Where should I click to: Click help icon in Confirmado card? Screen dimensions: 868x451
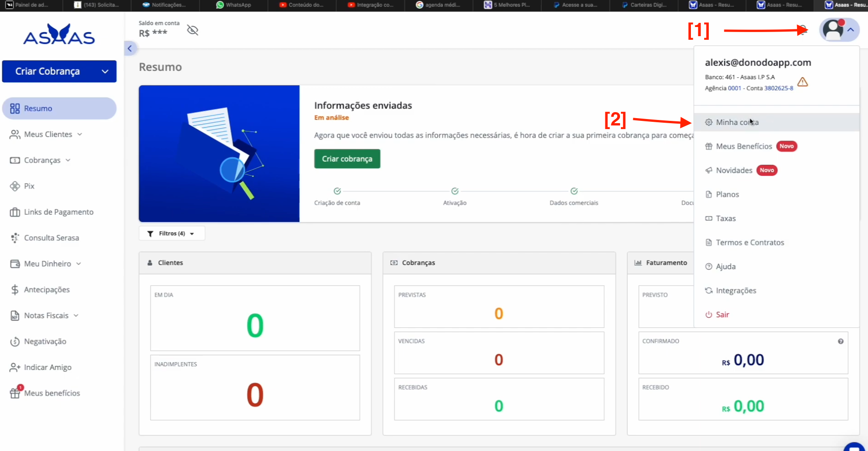tap(841, 341)
